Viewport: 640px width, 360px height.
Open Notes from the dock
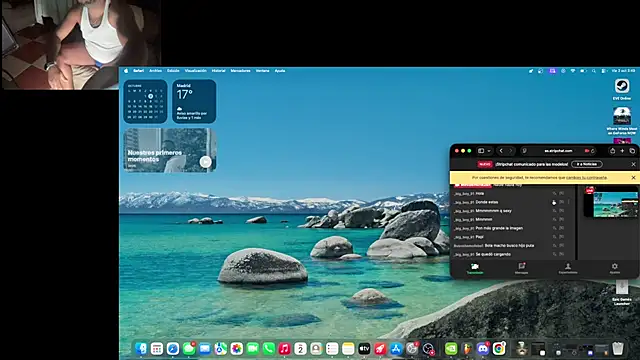coord(348,349)
